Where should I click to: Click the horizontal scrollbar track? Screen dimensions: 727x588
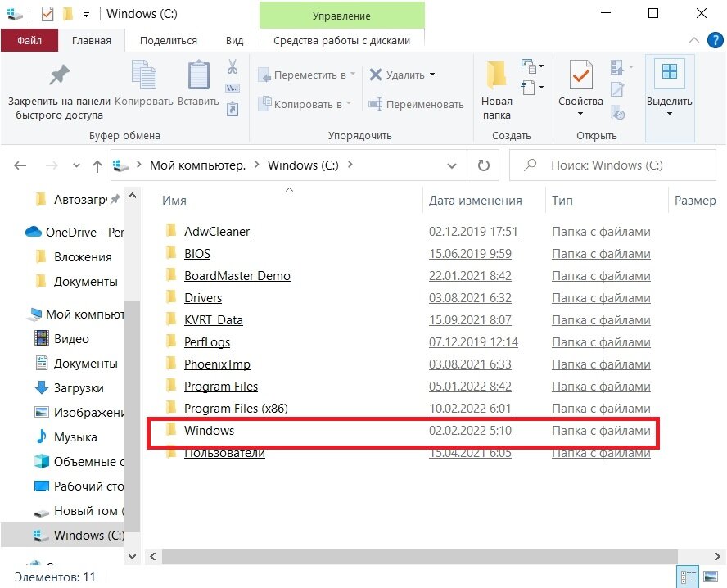coord(420,556)
